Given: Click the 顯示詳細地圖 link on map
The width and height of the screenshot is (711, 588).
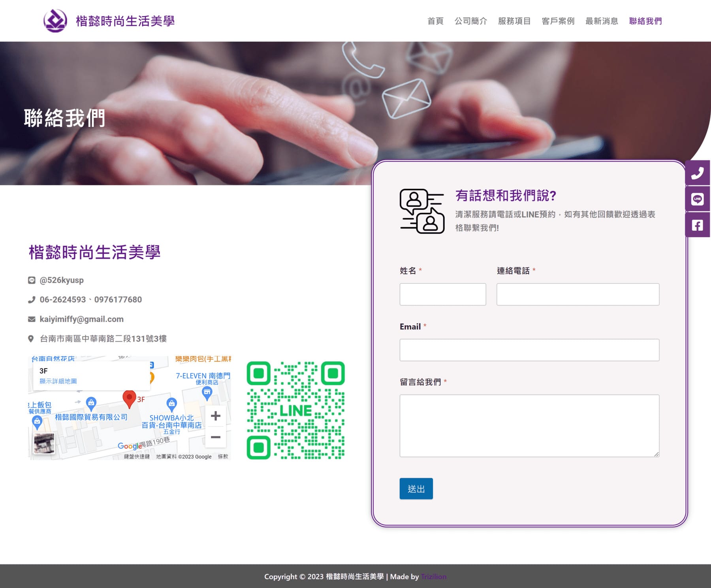Looking at the screenshot, I should coord(58,381).
